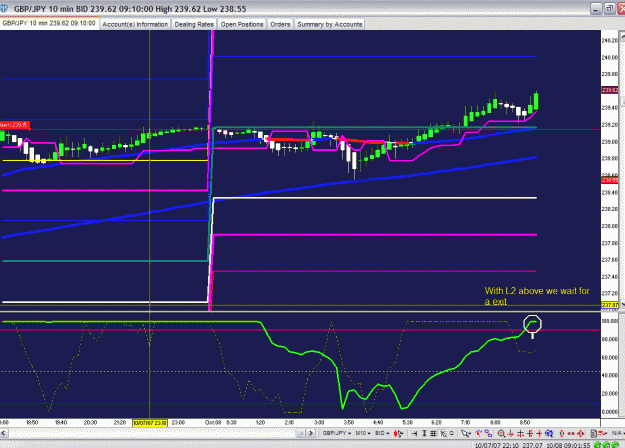Open the red line style dropdown icon

(602, 433)
